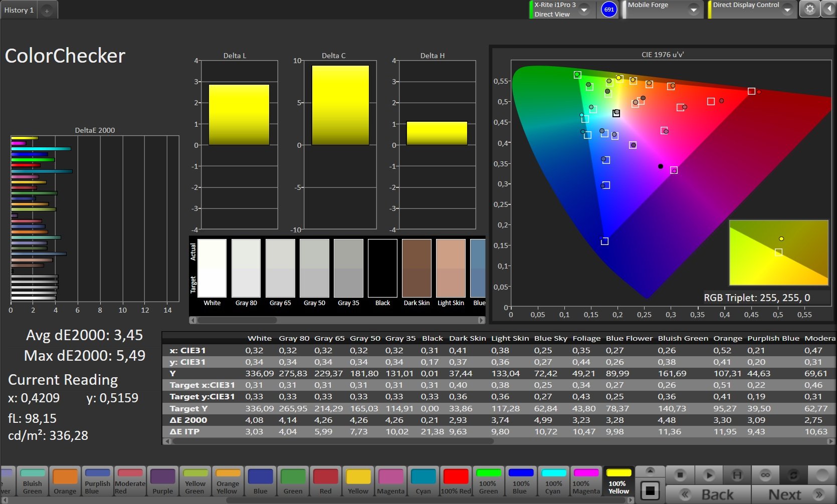This screenshot has height=504, width=837.
Task: Click the blue 691 meter badge
Action: click(x=609, y=10)
